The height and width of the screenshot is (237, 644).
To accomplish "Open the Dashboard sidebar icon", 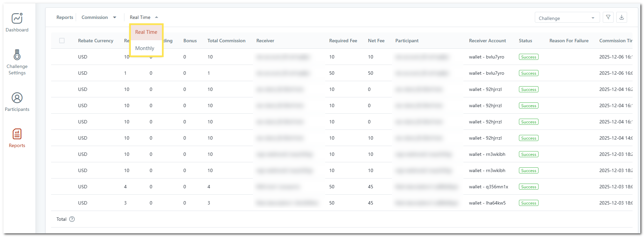I will click(17, 19).
